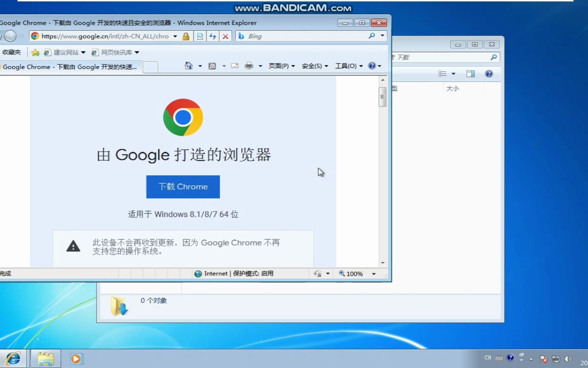The image size is (588, 368).
Task: Open Internet Explorer from the taskbar
Action: point(13,358)
